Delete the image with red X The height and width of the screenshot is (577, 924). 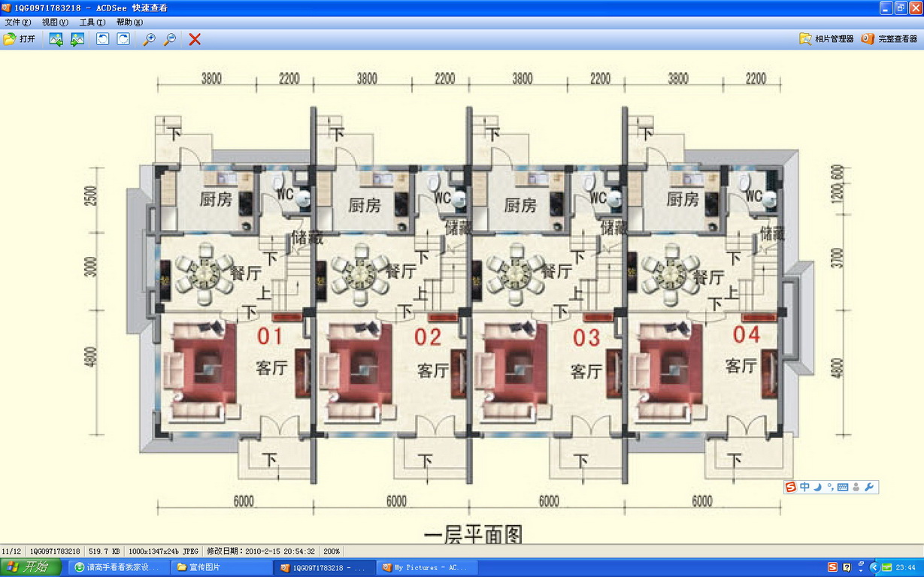[195, 39]
